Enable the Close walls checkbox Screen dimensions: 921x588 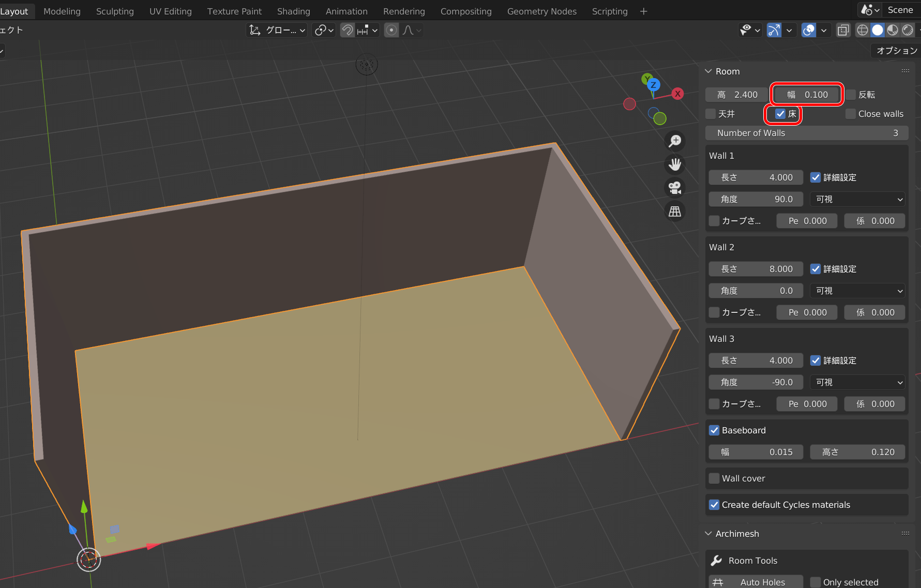[x=850, y=114]
